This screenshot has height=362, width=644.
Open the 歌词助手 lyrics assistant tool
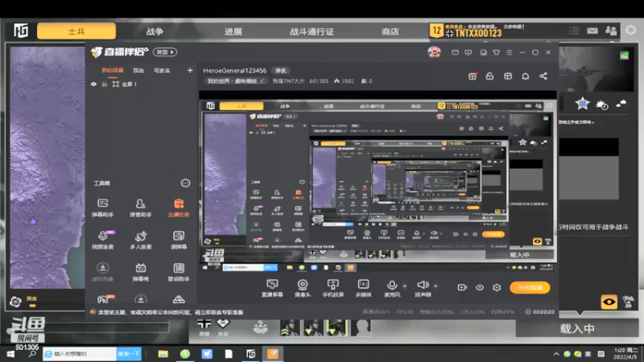coord(179,272)
